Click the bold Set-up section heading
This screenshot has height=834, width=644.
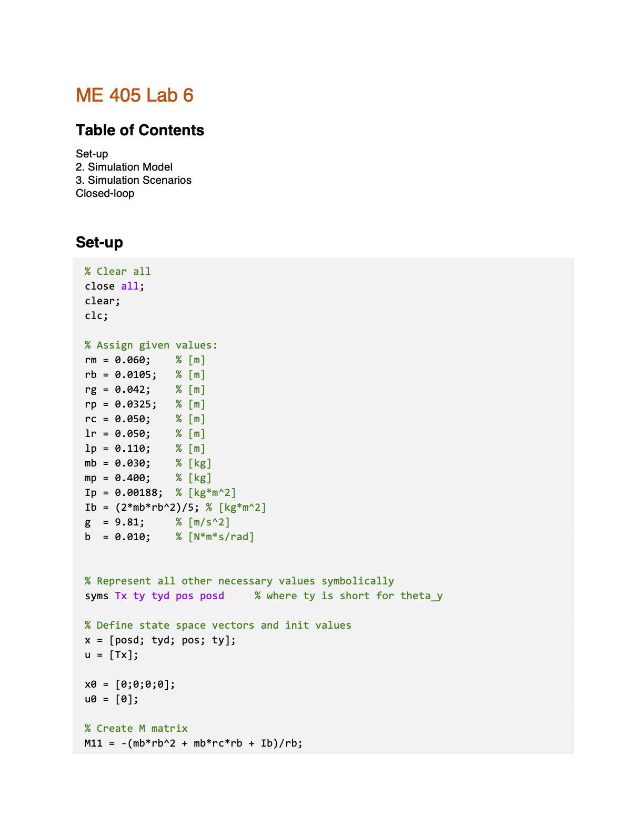click(99, 242)
